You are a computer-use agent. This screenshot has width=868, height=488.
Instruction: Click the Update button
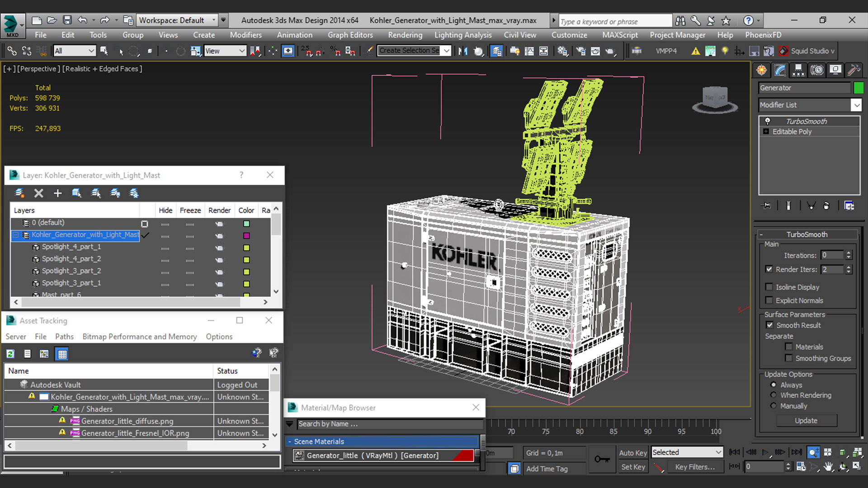pos(807,421)
